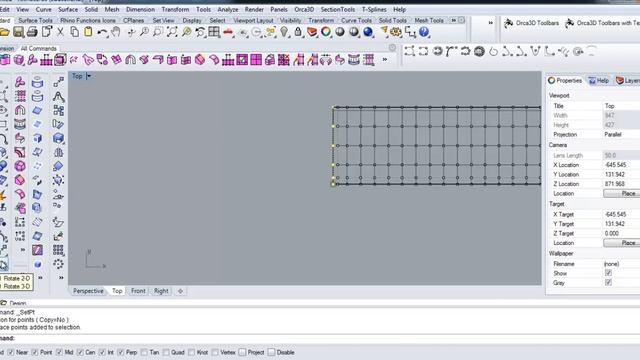Open the Edit Layers icon
Screen dimensions: 640x360
point(312,32)
